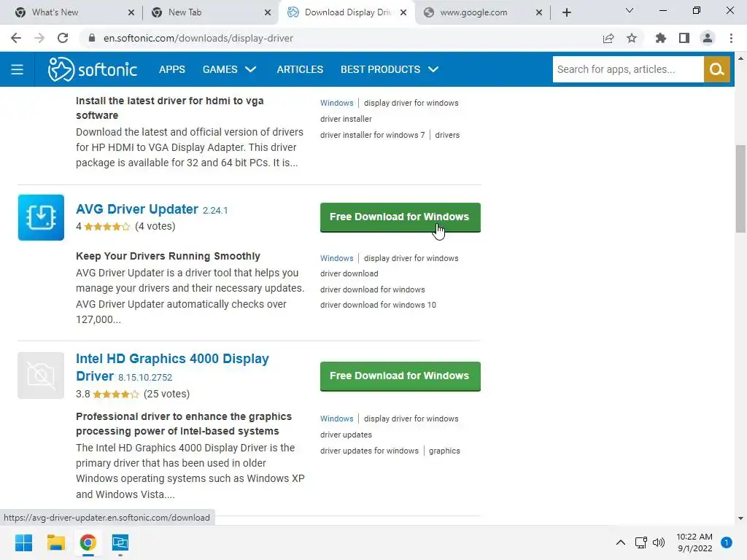Click AVG rating '(4 votes)' text
This screenshot has width=747, height=560.
(x=155, y=226)
